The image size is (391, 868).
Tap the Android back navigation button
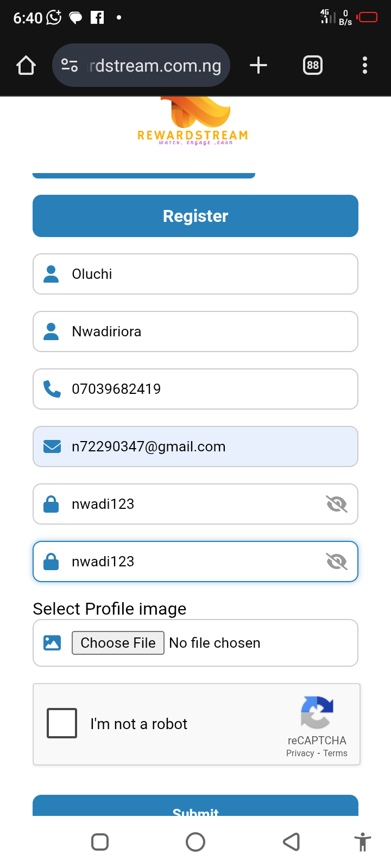pyautogui.click(x=292, y=842)
